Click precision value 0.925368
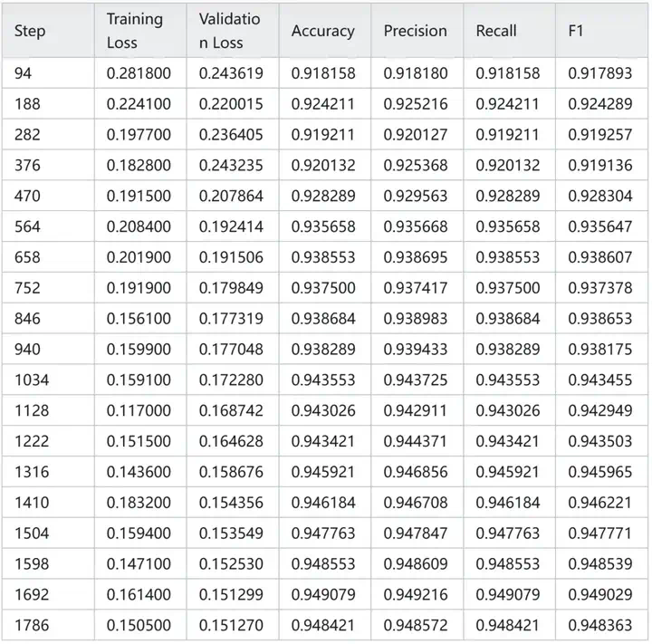 (415, 165)
